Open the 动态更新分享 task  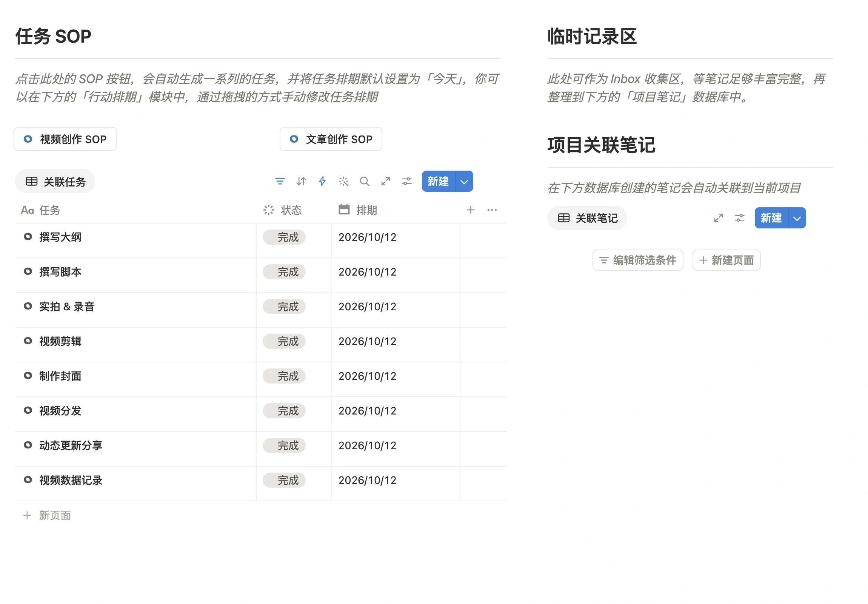tap(71, 445)
